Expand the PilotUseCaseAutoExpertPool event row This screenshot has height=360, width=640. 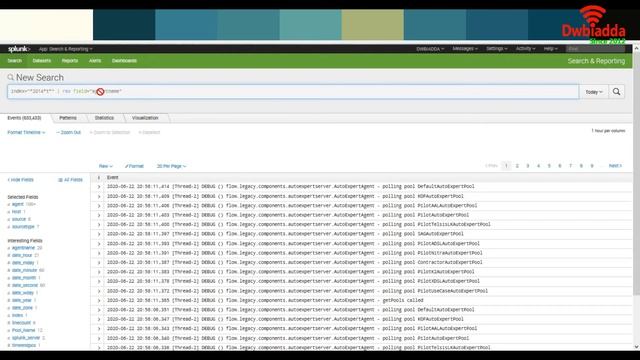tap(99, 291)
